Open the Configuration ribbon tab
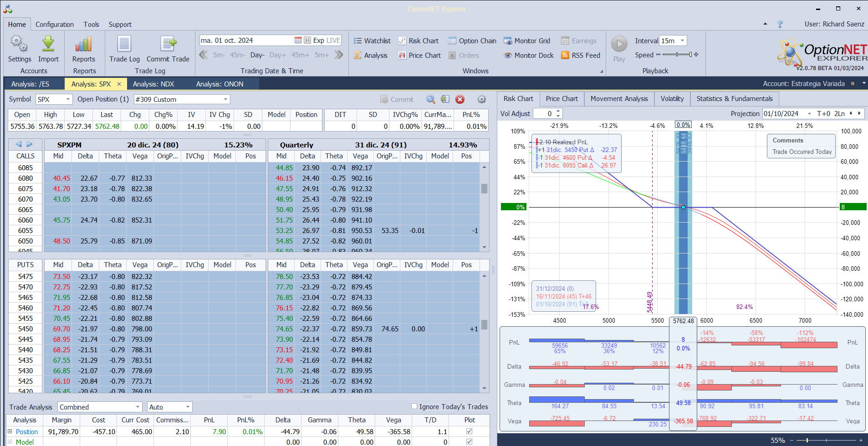868x446 pixels. [55, 24]
